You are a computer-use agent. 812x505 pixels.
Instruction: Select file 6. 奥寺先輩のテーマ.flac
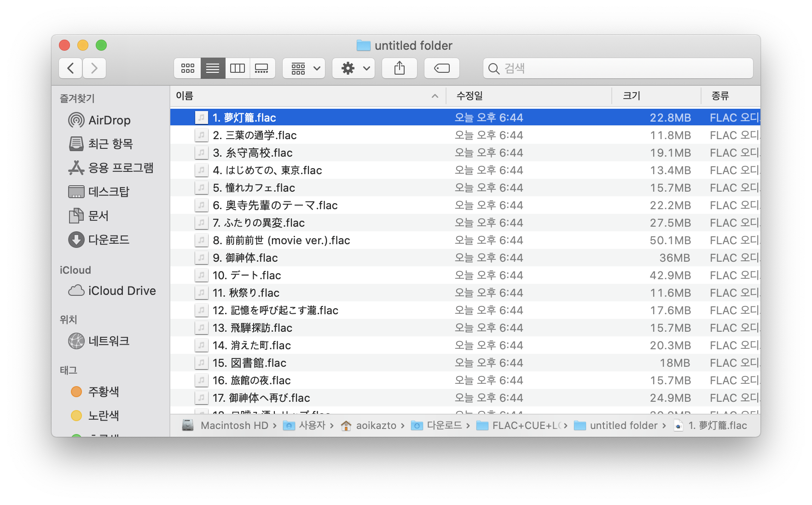(x=465, y=205)
